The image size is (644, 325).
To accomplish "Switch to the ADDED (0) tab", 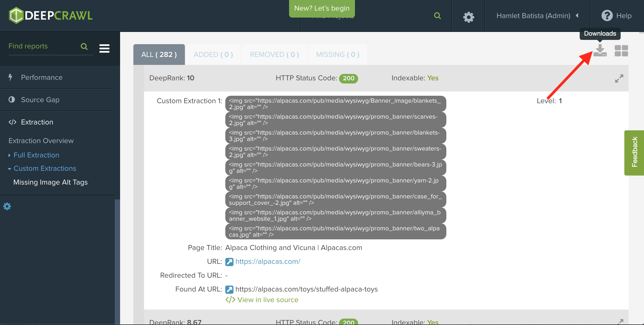I will point(213,55).
